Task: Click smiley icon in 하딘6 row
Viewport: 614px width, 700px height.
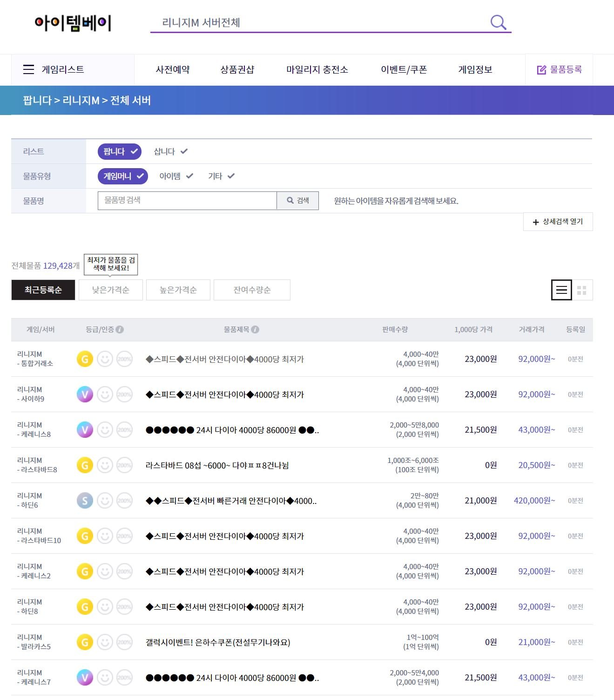Action: point(105,501)
